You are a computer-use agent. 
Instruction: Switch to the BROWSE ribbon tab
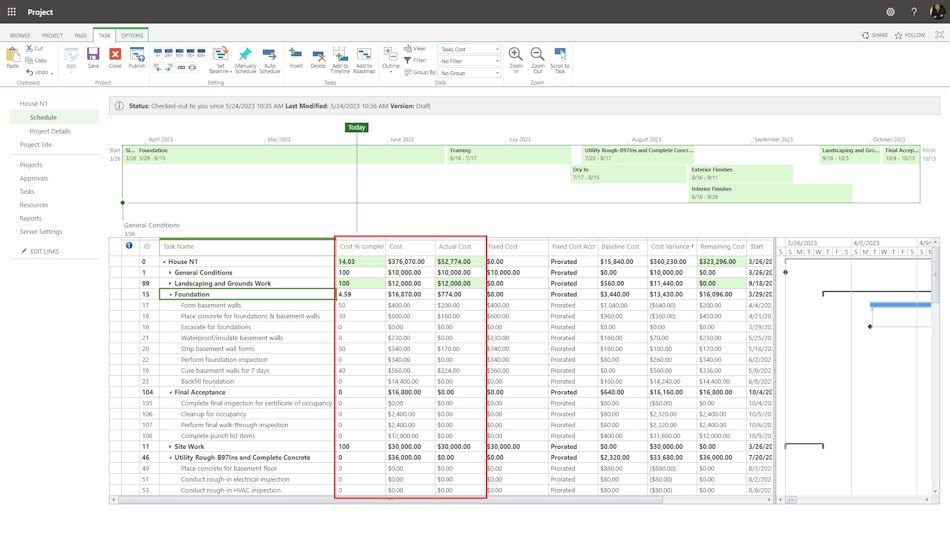pyautogui.click(x=20, y=35)
